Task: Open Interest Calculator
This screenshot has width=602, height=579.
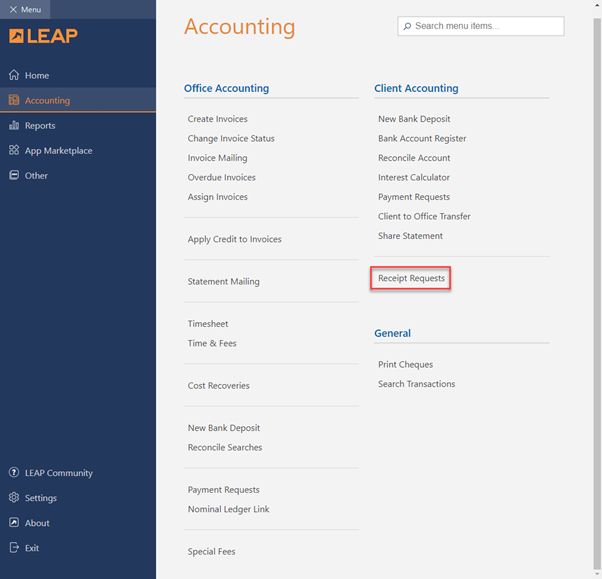Action: click(413, 177)
